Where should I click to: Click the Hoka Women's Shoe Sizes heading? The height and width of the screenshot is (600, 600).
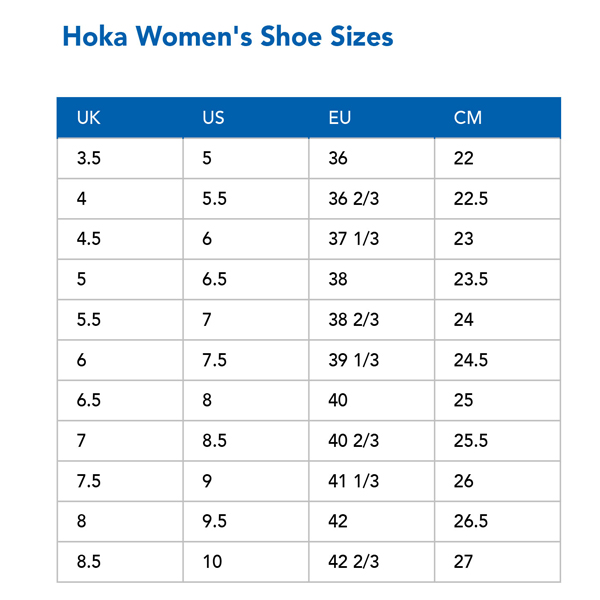(x=228, y=37)
